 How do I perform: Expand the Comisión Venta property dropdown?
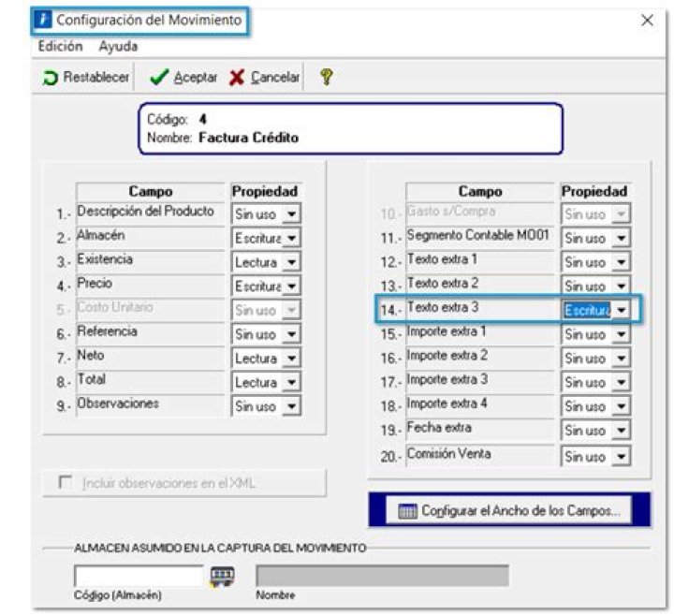(623, 456)
